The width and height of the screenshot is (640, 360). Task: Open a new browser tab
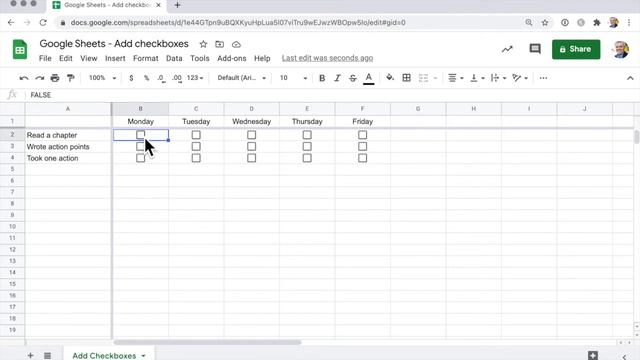coord(177,5)
